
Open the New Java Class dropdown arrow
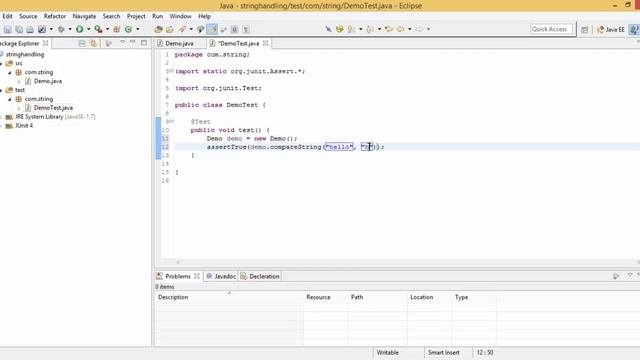[x=138, y=29]
